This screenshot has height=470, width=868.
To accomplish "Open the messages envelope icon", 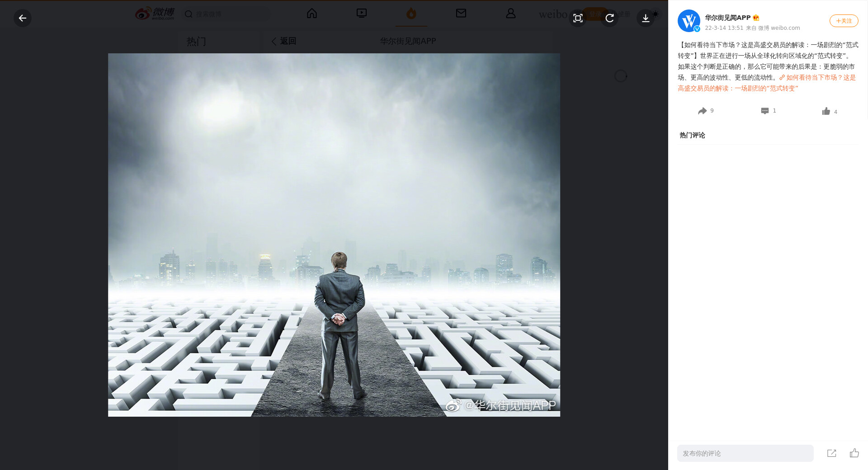I will 461,14.
